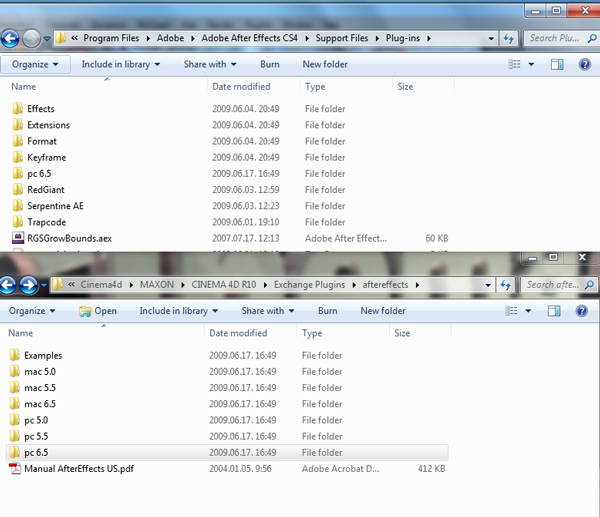Image resolution: width=600 pixels, height=517 pixels.
Task: Select the pc 5.0 folder icon
Action: [x=15, y=420]
